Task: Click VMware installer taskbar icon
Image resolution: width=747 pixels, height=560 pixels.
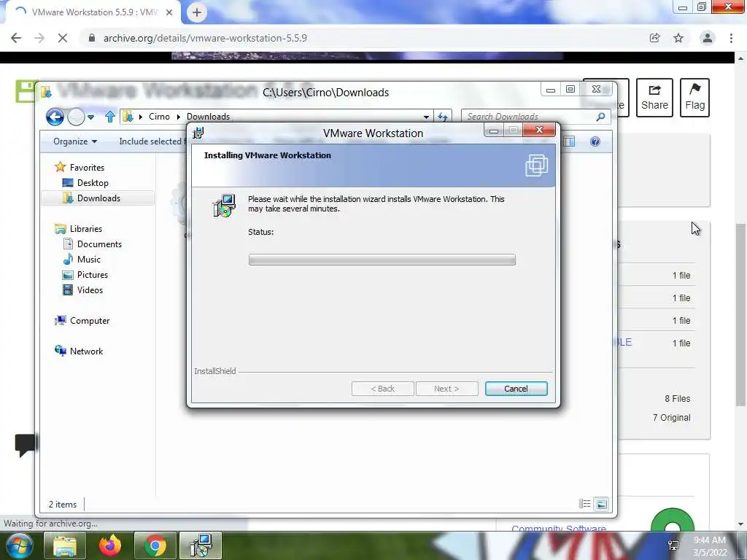Action: tap(200, 545)
